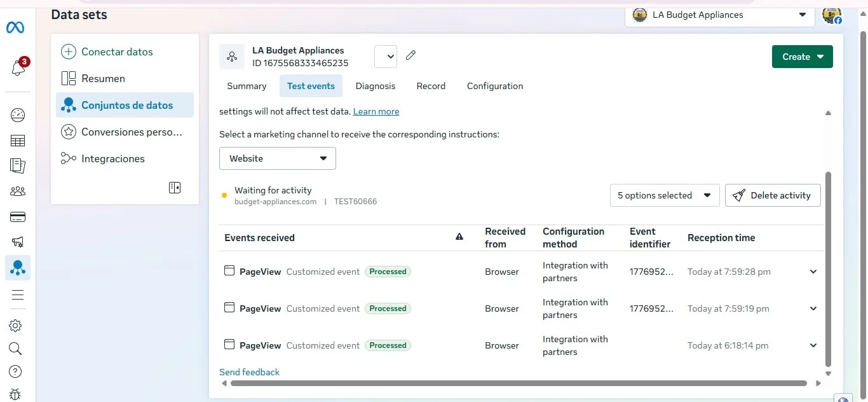Switch to the Configuration tab
Viewport: 868px width, 402px height.
point(495,86)
